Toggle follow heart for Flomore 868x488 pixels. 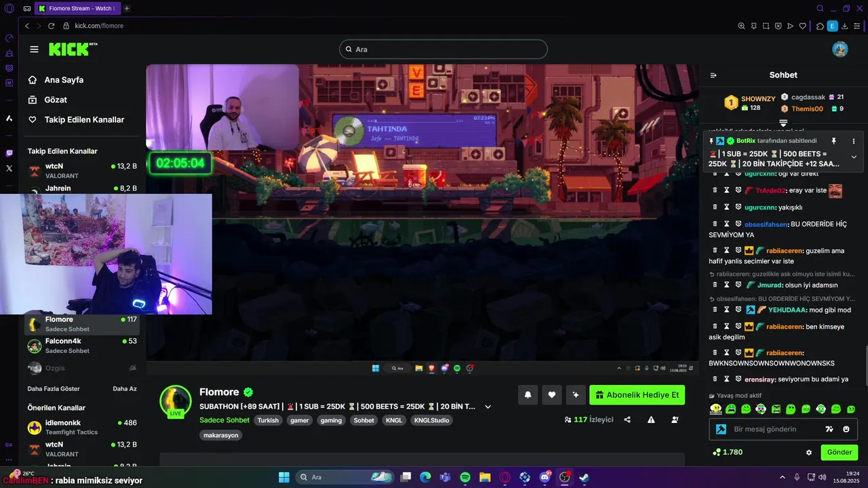tap(552, 395)
